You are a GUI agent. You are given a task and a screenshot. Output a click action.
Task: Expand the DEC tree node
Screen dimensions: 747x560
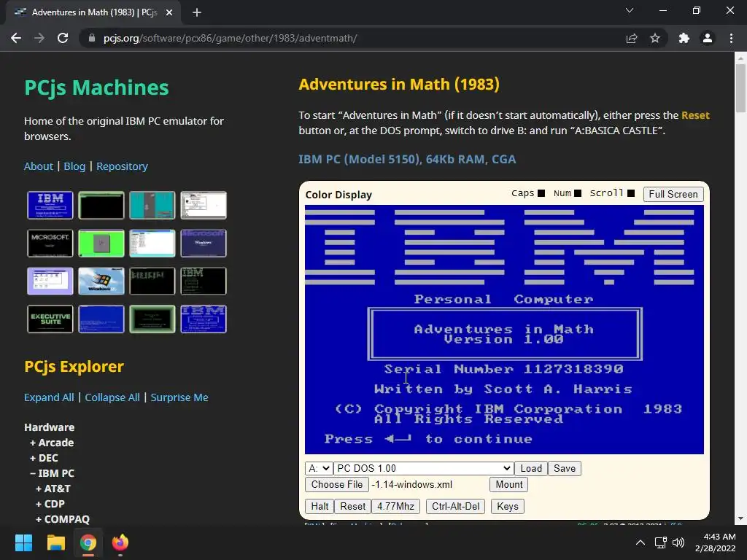[44, 458]
